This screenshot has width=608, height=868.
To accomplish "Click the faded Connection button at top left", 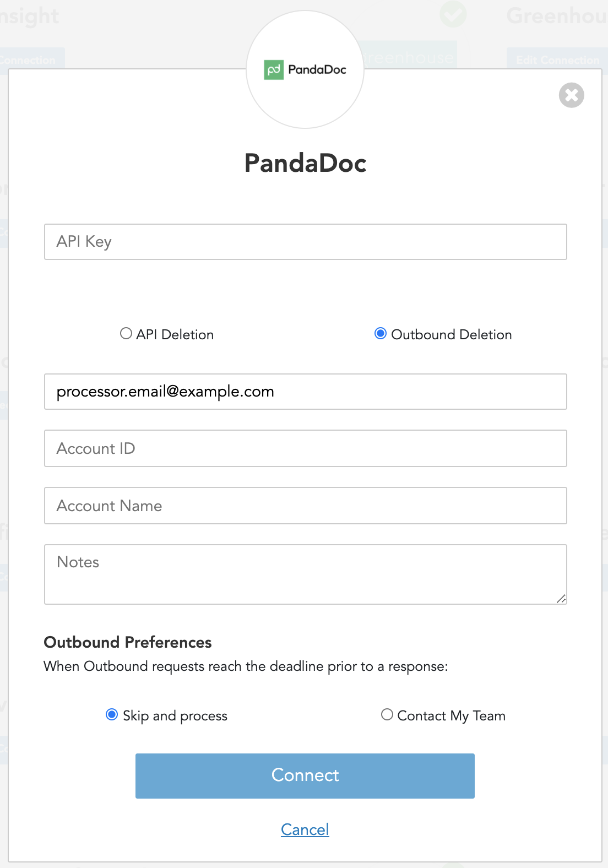I will click(30, 59).
